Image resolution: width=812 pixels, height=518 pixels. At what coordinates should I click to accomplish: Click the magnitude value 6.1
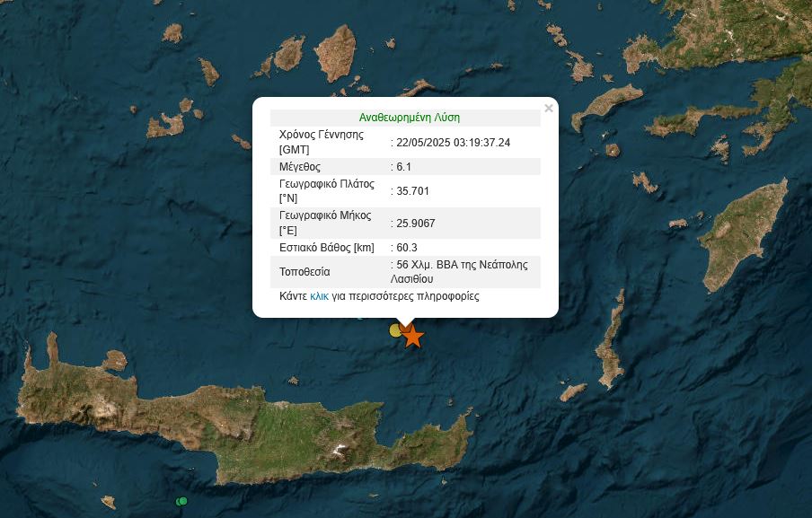pos(403,167)
